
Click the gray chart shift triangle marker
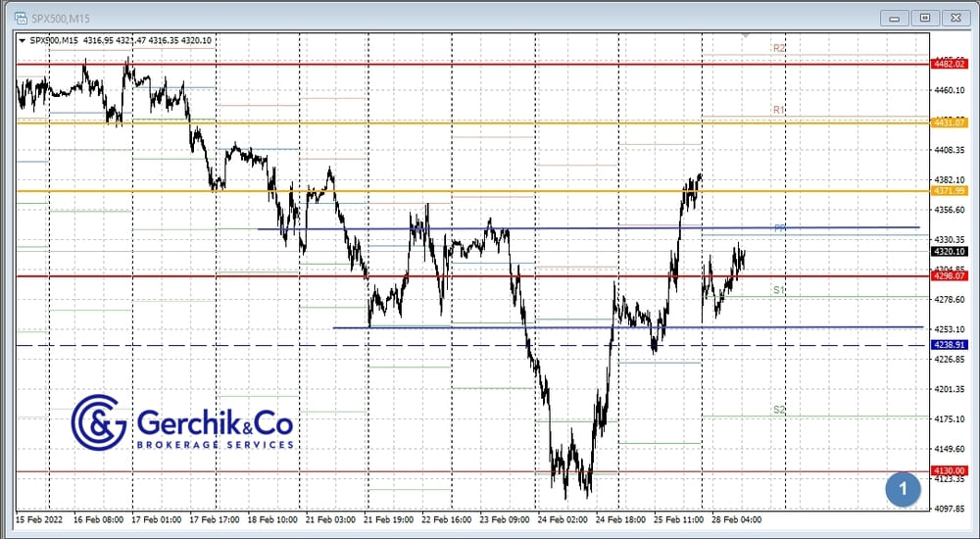(x=746, y=35)
